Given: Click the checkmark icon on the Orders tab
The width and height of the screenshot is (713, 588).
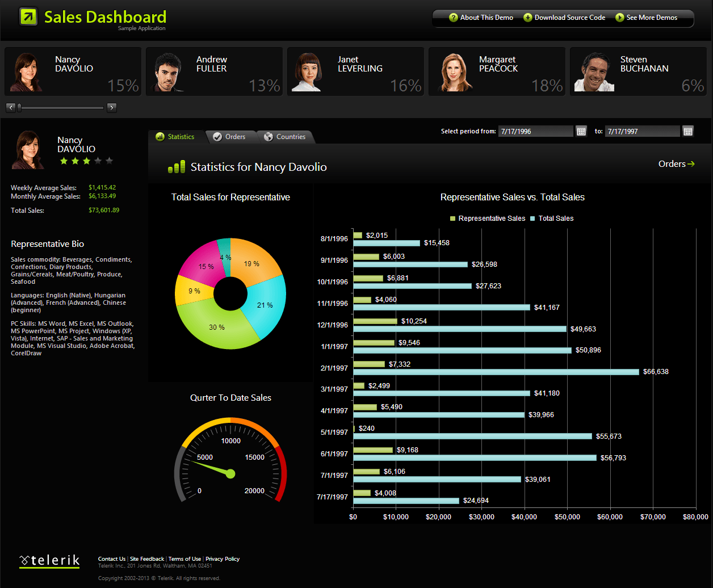Looking at the screenshot, I should pyautogui.click(x=216, y=136).
